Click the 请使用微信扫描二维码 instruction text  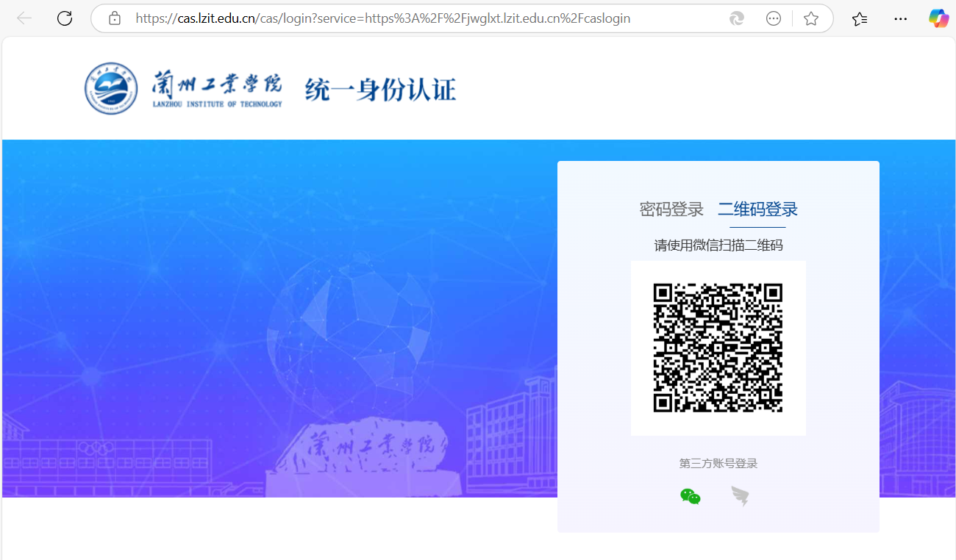tap(718, 245)
